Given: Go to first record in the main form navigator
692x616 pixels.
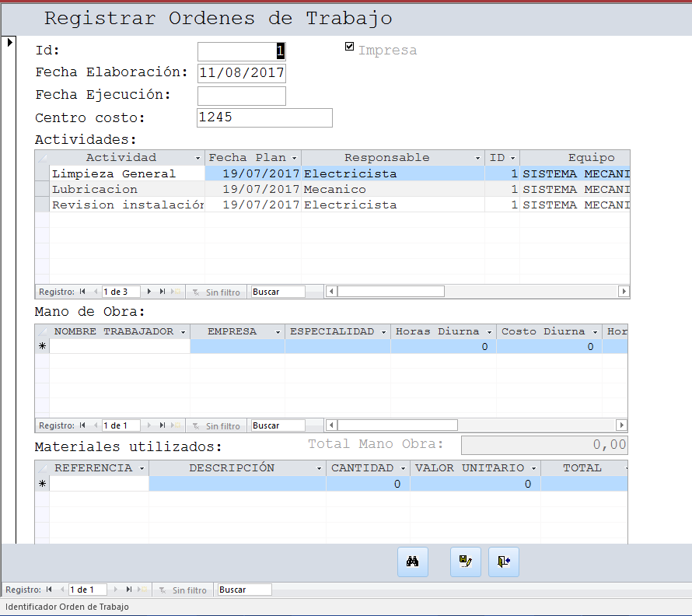Looking at the screenshot, I should [x=49, y=590].
